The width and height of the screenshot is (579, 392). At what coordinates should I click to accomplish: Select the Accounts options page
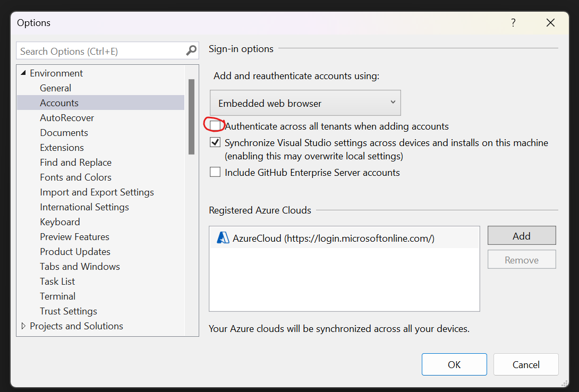coord(100,103)
